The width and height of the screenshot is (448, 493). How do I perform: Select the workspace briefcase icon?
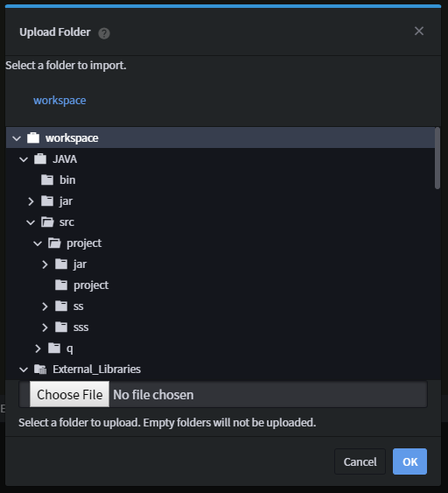tap(33, 137)
